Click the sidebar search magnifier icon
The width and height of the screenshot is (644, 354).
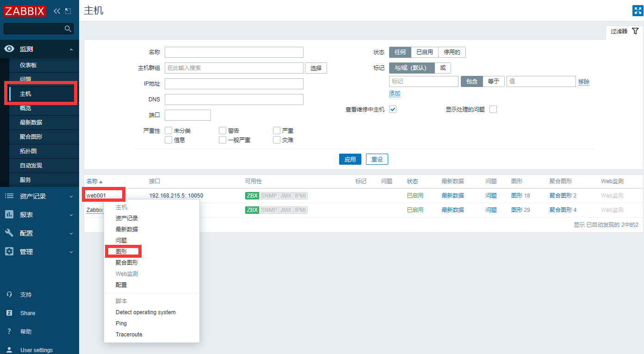[x=68, y=29]
